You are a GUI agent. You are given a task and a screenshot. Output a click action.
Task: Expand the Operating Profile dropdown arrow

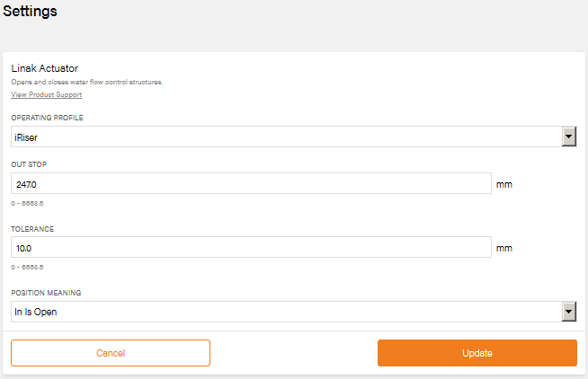tap(568, 137)
